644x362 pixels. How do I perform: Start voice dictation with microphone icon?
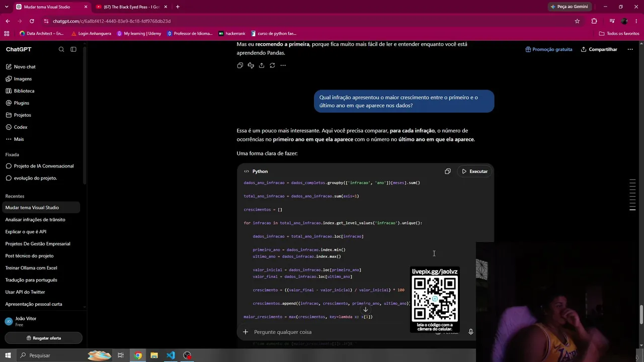pos(470,332)
